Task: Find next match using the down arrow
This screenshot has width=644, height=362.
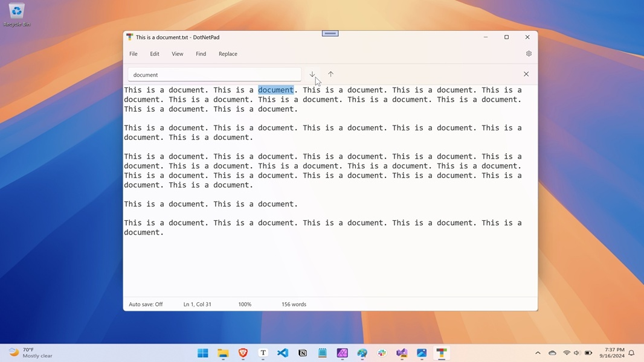Action: pos(312,74)
